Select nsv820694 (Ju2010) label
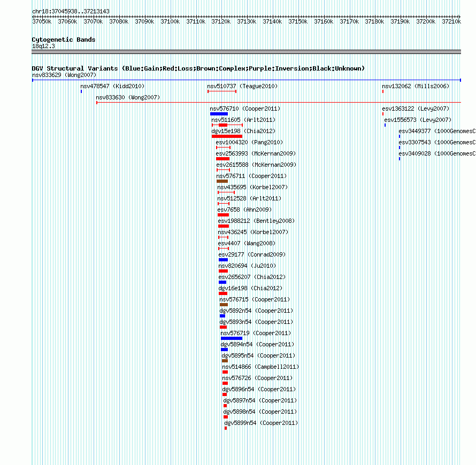Image resolution: width=476 pixels, height=465 pixels. pos(247,266)
